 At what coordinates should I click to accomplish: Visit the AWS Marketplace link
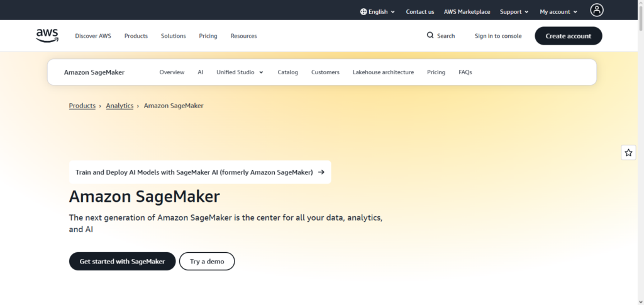click(x=467, y=12)
